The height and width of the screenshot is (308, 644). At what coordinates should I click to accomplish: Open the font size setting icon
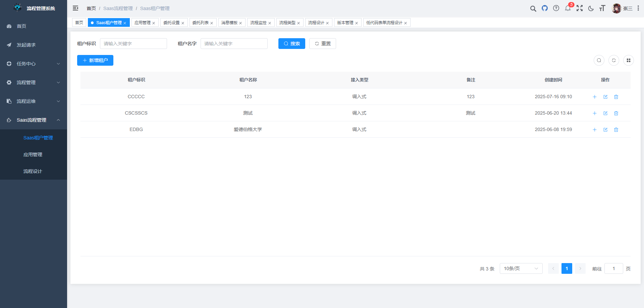coord(602,8)
